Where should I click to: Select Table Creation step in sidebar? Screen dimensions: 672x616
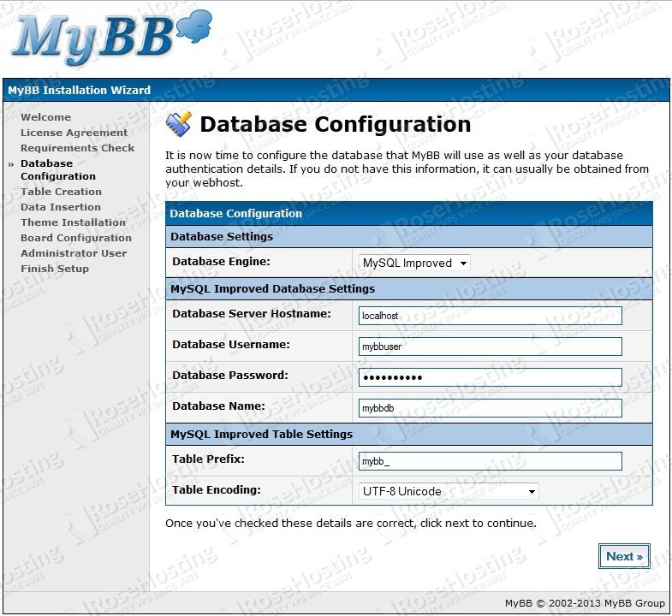coord(62,192)
